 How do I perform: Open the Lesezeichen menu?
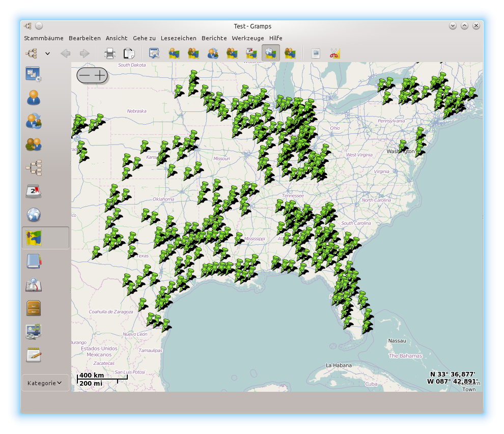tap(178, 38)
